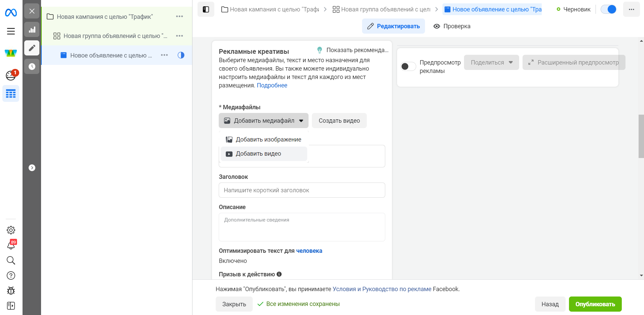Open the Поделиться dropdown

(491, 63)
